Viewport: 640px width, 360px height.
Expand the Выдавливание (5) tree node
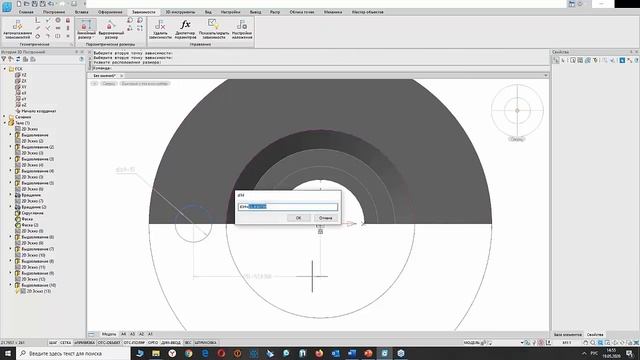pyautogui.click(x=11, y=182)
